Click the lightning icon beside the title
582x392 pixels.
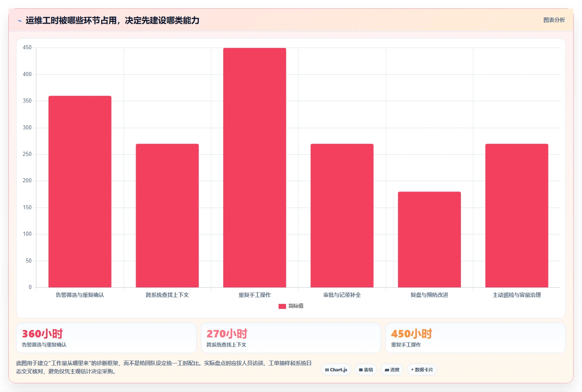click(19, 21)
